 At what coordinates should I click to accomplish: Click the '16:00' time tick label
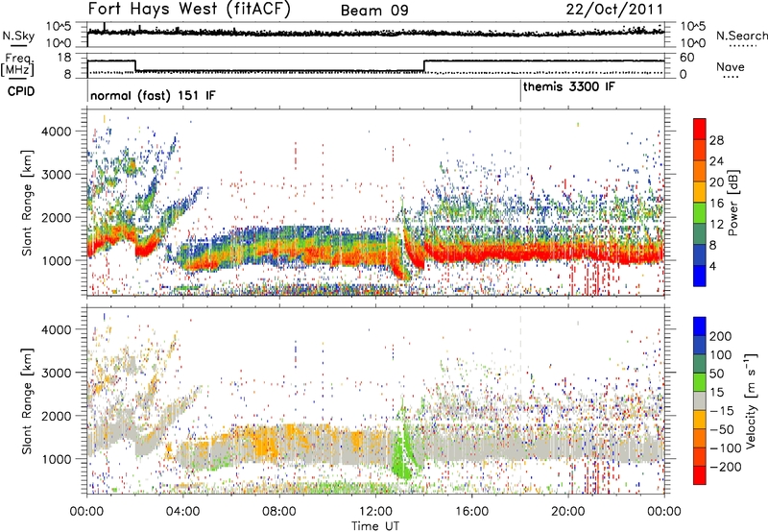click(471, 512)
